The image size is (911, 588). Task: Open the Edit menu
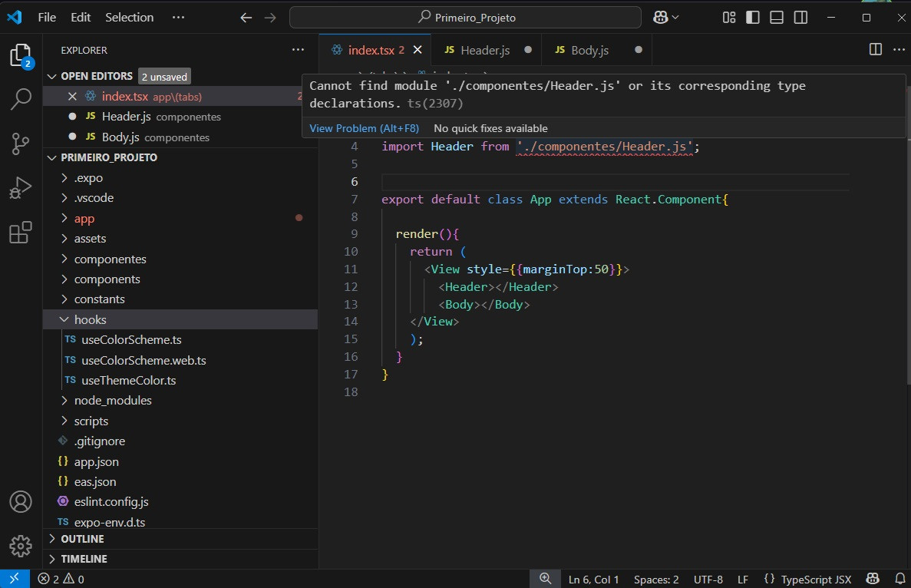[x=81, y=18]
